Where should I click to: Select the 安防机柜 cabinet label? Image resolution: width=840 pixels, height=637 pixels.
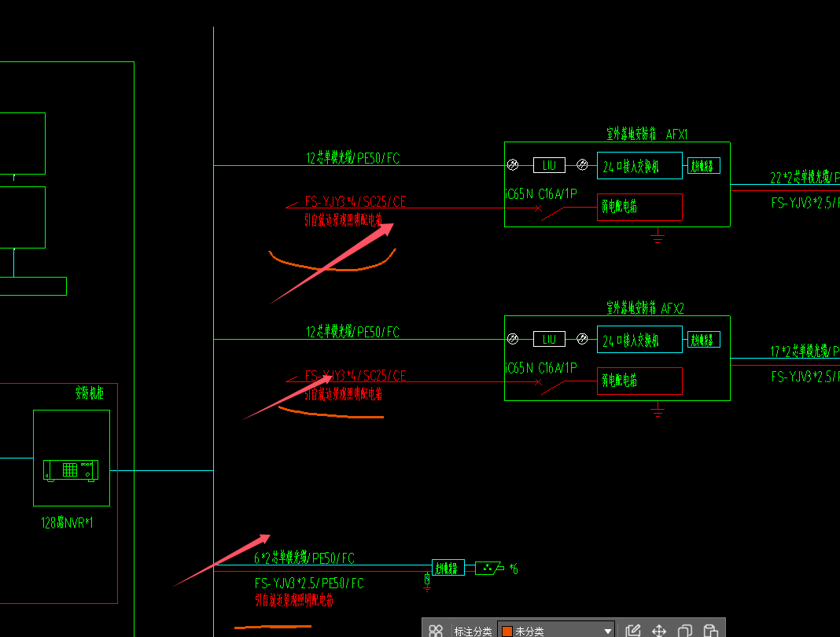(x=90, y=392)
